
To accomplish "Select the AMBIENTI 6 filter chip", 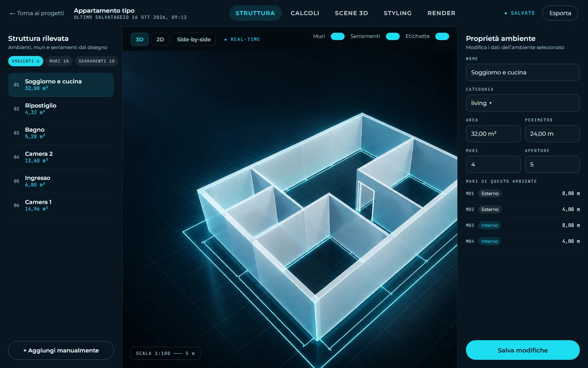I will (26, 61).
